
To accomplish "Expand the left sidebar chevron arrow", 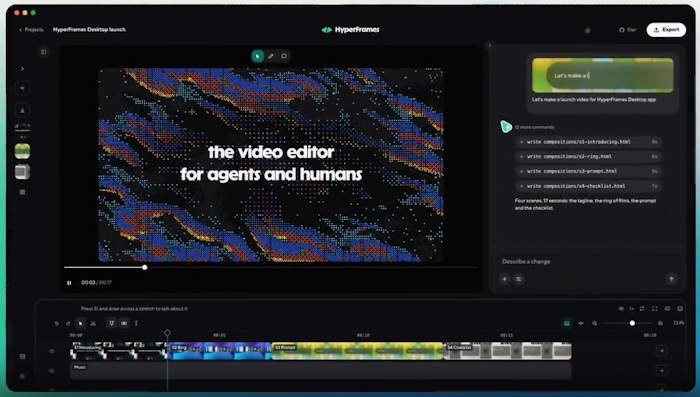I will [x=22, y=69].
